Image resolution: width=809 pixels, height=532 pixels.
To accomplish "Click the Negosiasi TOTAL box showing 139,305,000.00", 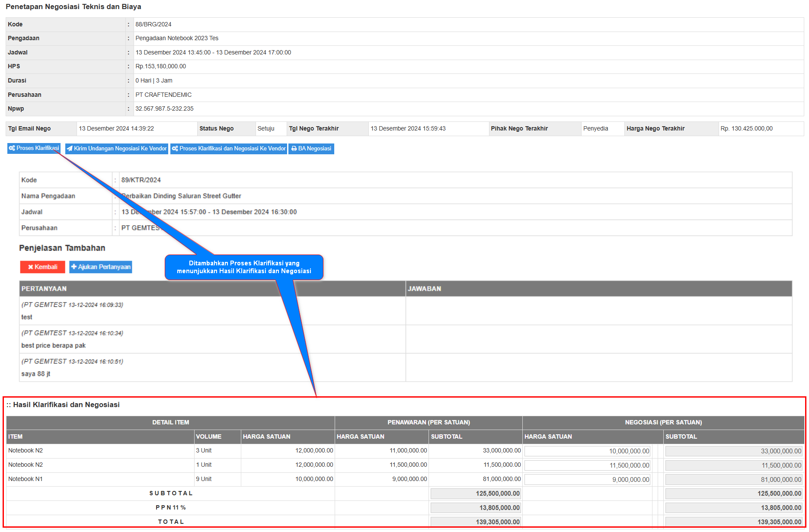I will [733, 522].
